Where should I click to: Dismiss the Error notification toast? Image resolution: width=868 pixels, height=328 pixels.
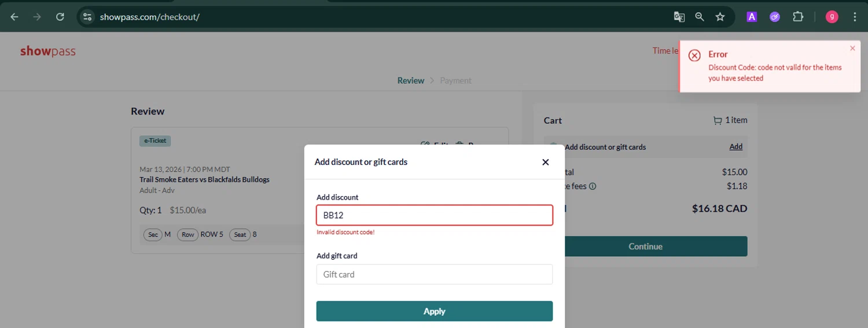point(852,49)
